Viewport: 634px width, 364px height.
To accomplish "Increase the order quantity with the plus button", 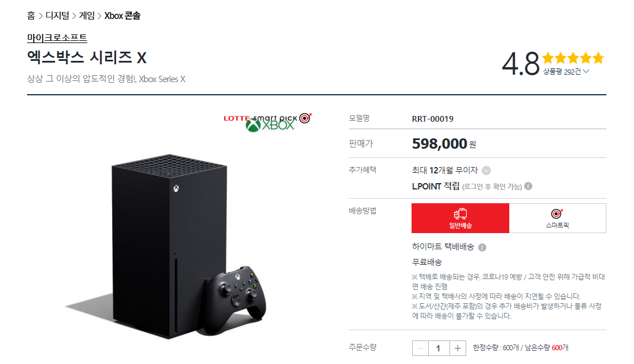I will tap(458, 348).
